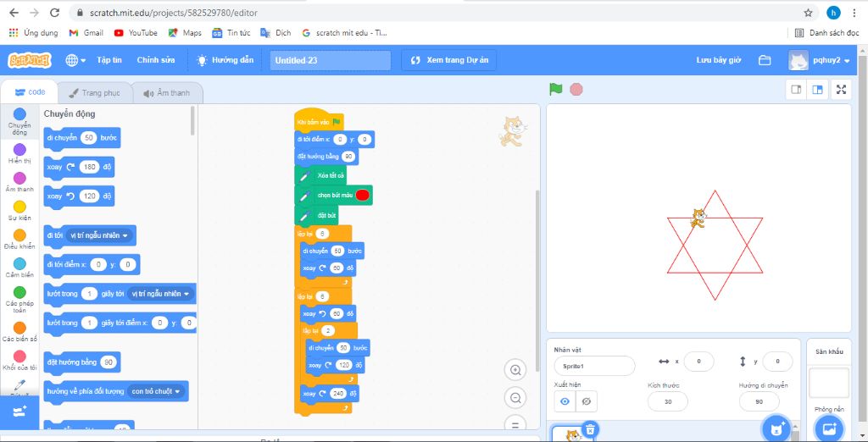Click the green flag to run project

555,89
